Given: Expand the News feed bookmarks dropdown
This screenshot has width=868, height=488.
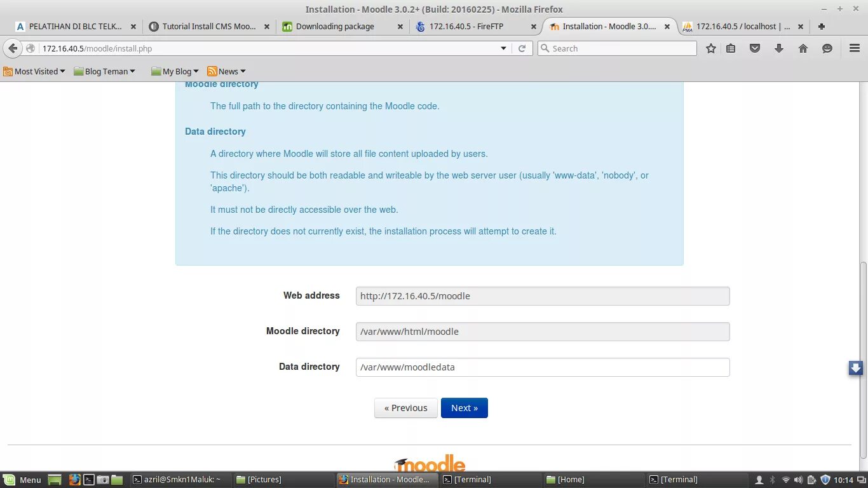Looking at the screenshot, I should (226, 71).
